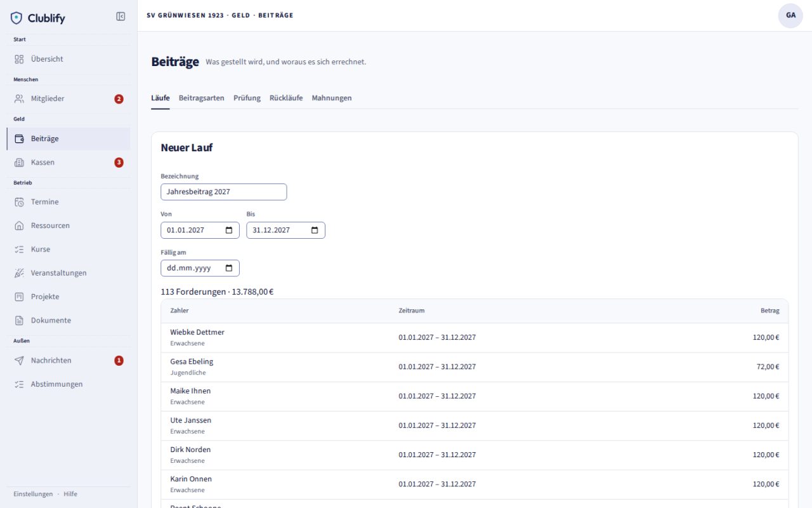Switch to the Prüfung tab

click(247, 98)
